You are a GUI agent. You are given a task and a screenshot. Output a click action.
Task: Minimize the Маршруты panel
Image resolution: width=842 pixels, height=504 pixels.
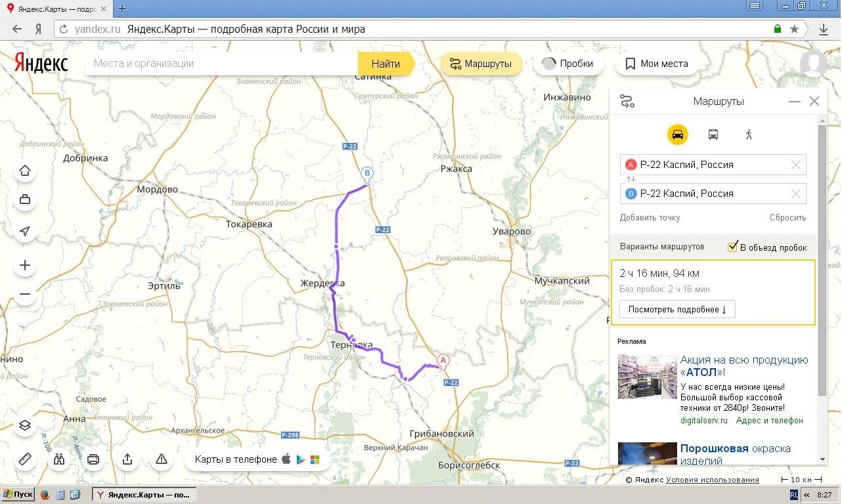[x=794, y=102]
